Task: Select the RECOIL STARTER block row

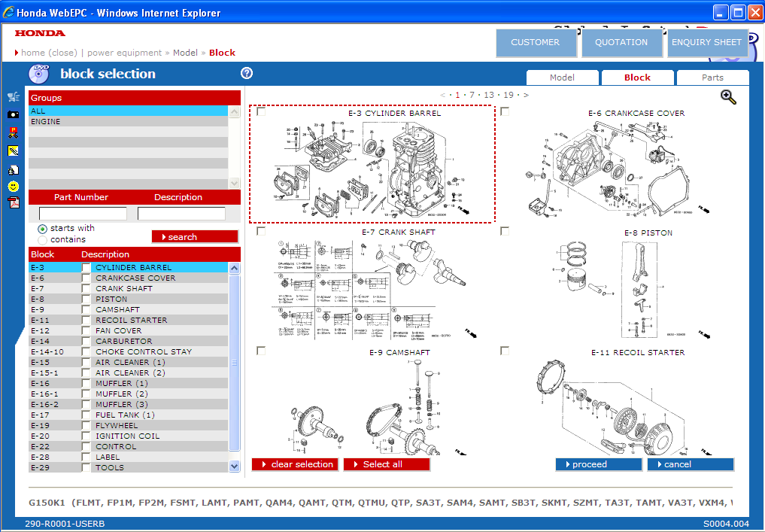Action: pos(129,320)
